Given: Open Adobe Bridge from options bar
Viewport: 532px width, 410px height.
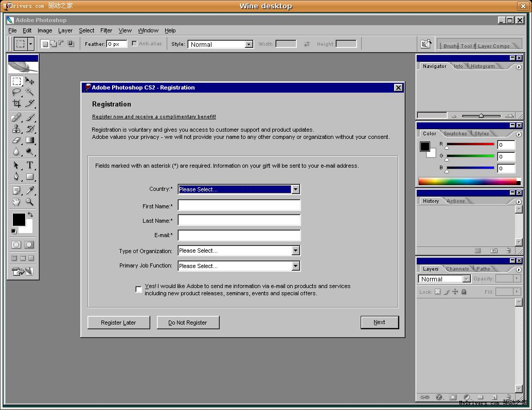Looking at the screenshot, I should click(425, 44).
